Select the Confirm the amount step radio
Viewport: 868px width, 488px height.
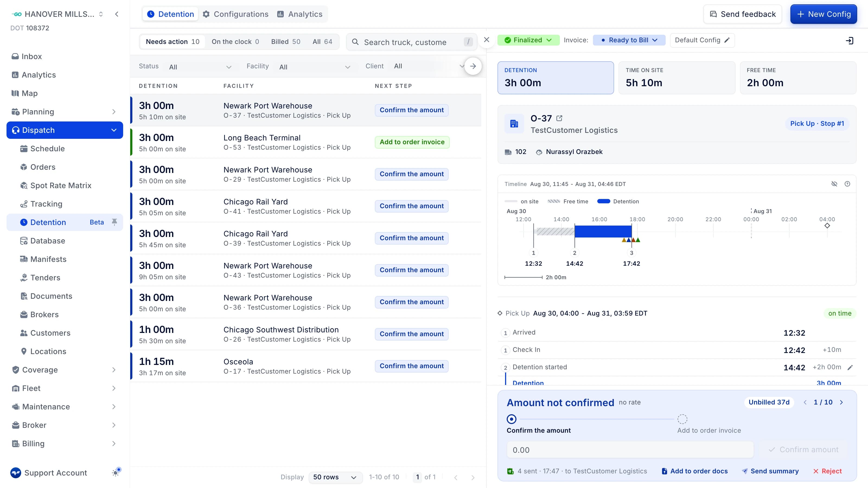click(512, 419)
